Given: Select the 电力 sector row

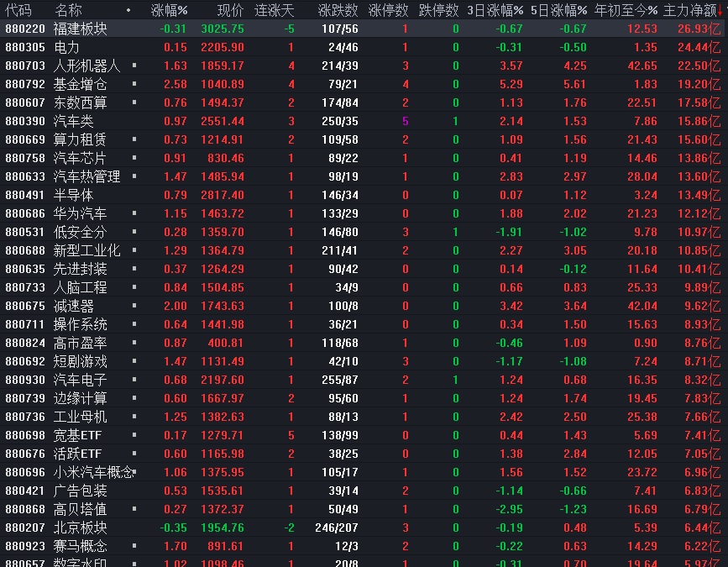Looking at the screenshot, I should (364, 47).
